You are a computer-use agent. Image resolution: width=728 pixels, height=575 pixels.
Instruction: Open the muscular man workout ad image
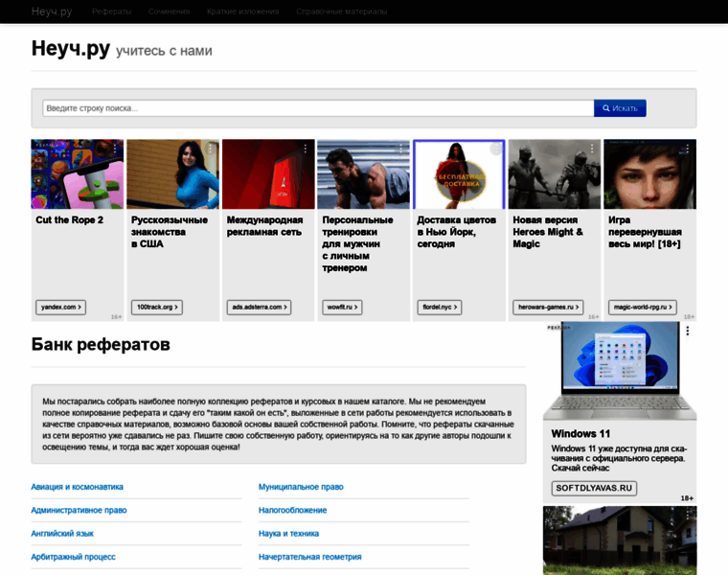tap(364, 174)
